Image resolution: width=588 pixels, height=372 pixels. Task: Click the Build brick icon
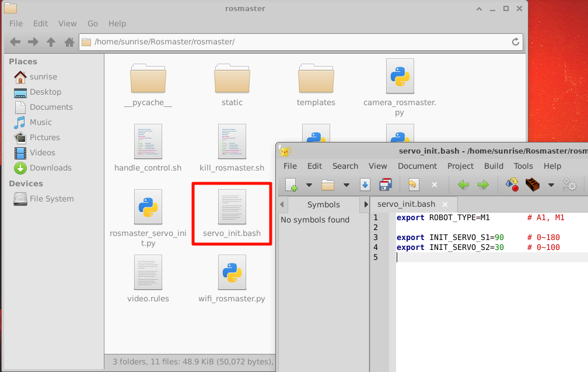[533, 185]
